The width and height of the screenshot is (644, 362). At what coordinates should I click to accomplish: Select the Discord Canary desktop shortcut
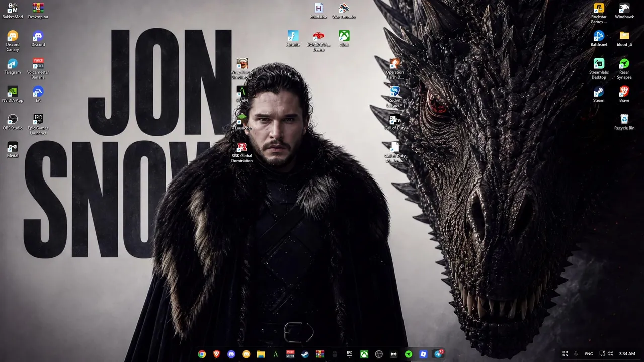13,41
